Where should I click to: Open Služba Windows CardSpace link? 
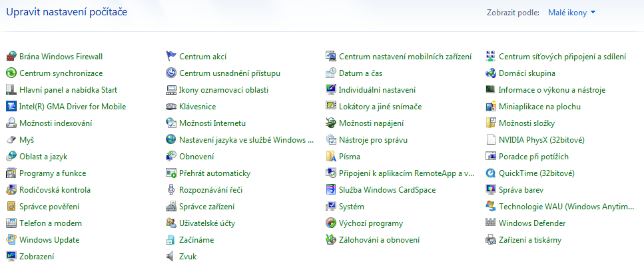pyautogui.click(x=387, y=190)
